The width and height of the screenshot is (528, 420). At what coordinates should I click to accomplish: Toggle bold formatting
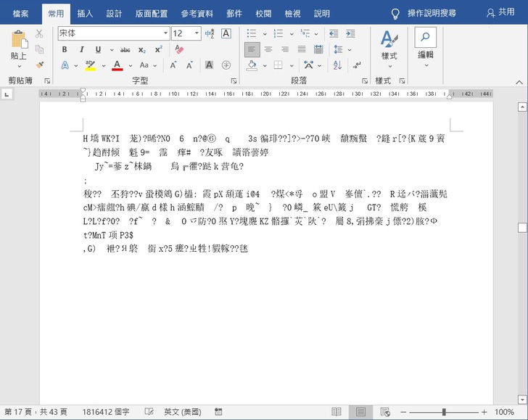pos(64,49)
